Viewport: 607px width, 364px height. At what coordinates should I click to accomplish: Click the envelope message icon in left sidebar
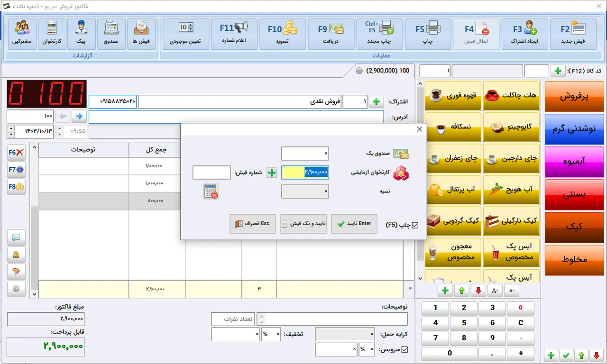pyautogui.click(x=17, y=237)
